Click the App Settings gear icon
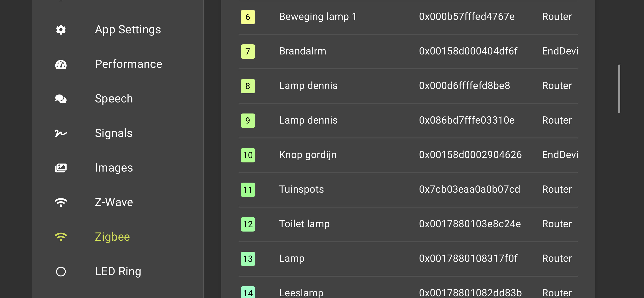644x298 pixels. tap(61, 30)
